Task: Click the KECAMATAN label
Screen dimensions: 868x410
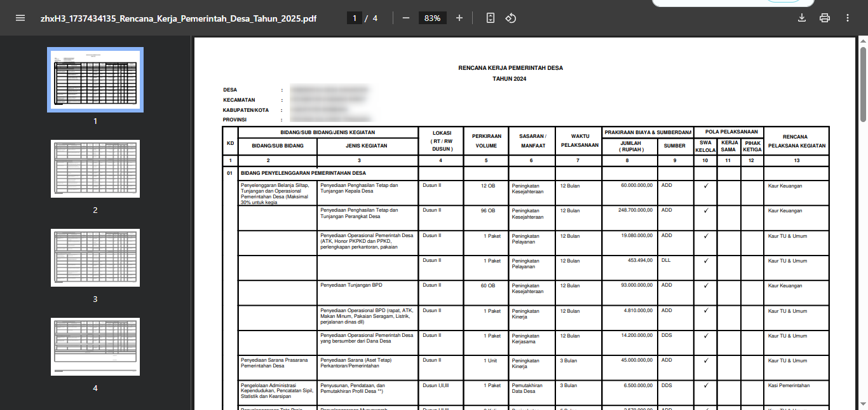Action: (239, 100)
